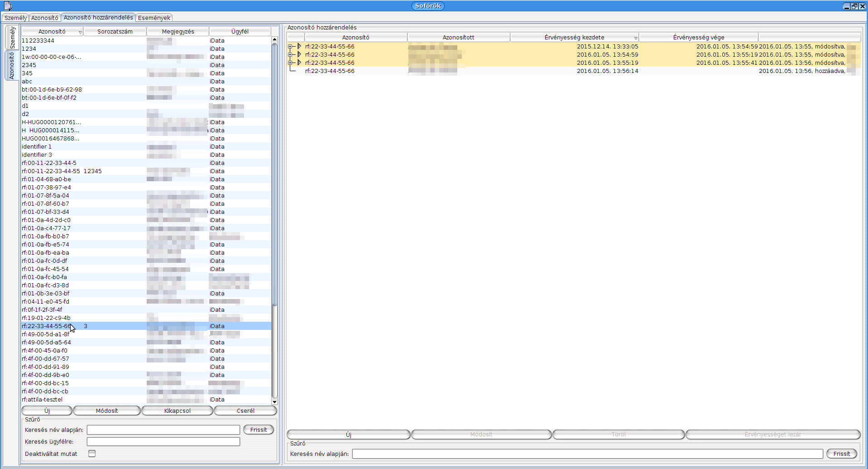Open the top Személy tab
Image resolution: width=868 pixels, height=469 pixels.
tap(15, 18)
